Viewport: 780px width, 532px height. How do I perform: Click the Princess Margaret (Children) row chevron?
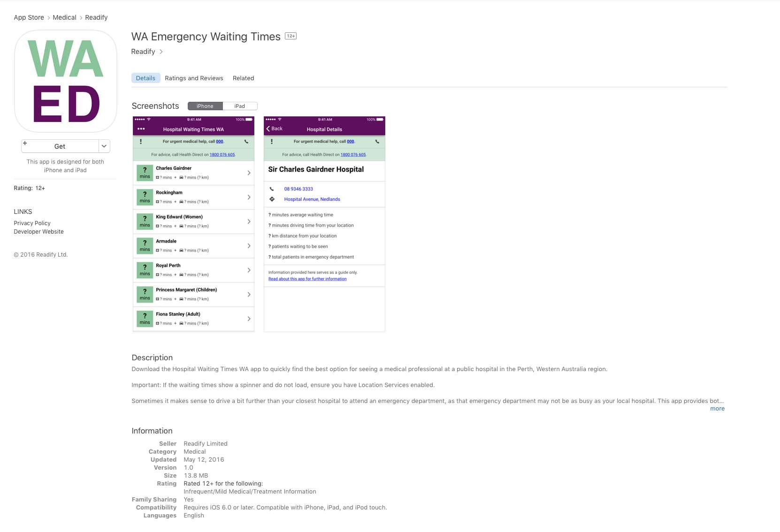coord(249,295)
